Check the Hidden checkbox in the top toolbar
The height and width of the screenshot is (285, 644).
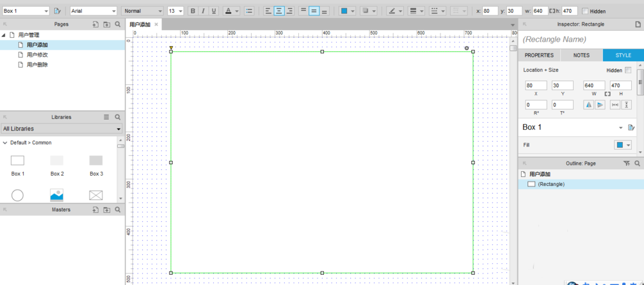coord(585,11)
